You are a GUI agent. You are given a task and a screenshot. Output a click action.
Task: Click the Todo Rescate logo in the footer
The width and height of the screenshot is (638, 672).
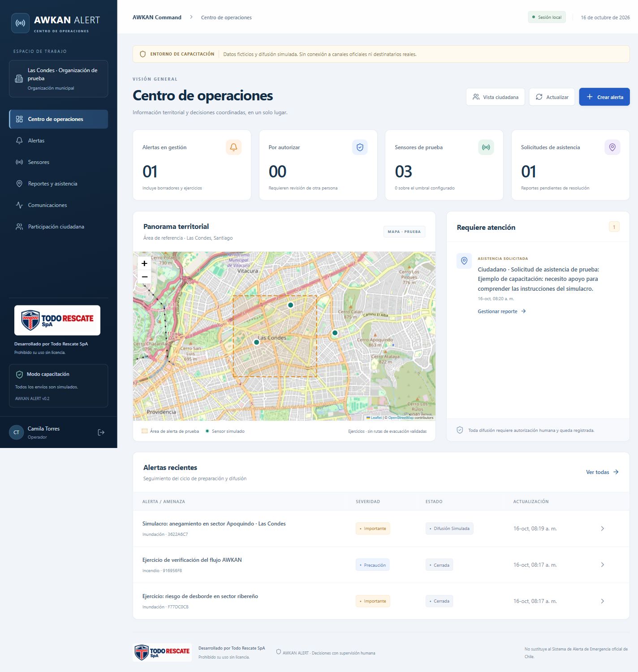(162, 652)
